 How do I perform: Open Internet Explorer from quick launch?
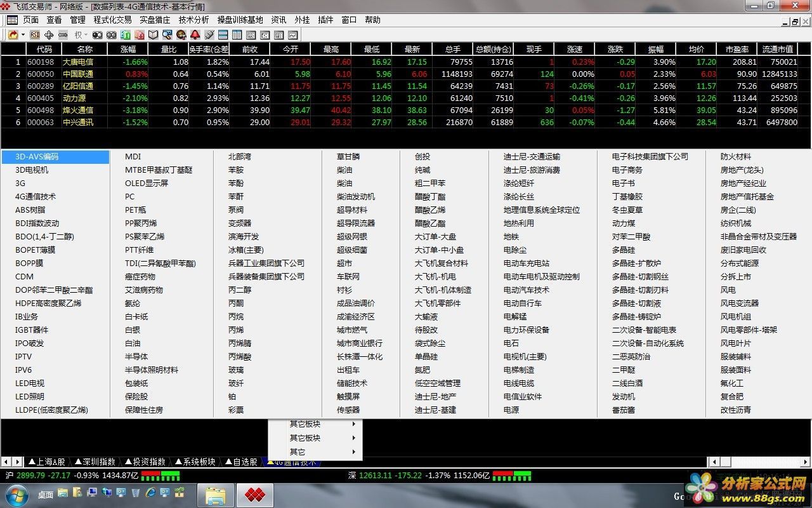pyautogui.click(x=150, y=493)
